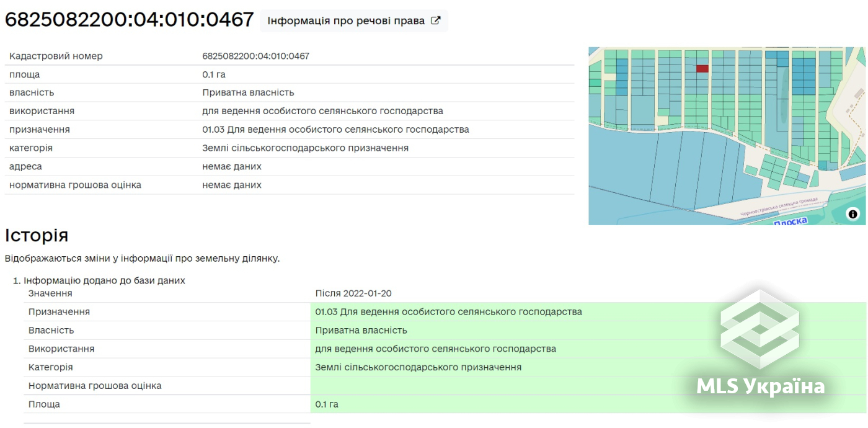Image resolution: width=868 pixels, height=428 pixels.
Task: Click Категорія label in history table
Action: 50,367
